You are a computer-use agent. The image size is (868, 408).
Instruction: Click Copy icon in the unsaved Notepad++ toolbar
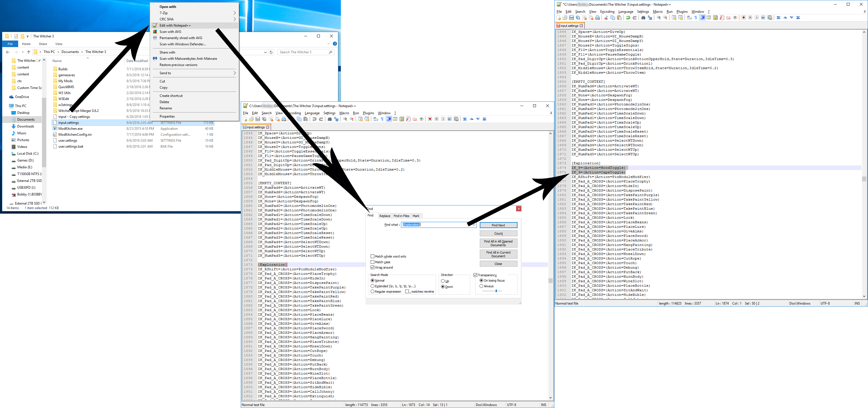[613, 18]
